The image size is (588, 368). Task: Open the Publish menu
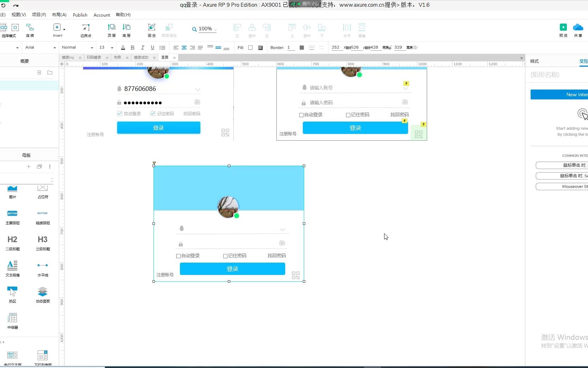click(80, 15)
